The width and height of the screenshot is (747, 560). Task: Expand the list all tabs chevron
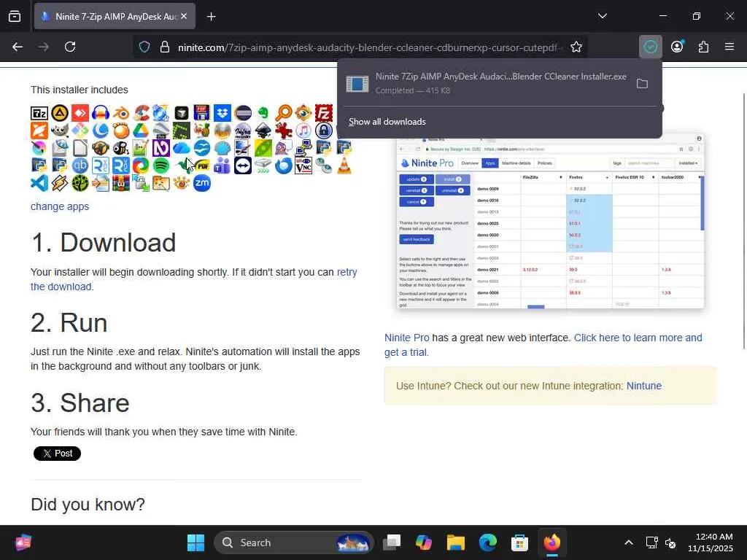[602, 16]
